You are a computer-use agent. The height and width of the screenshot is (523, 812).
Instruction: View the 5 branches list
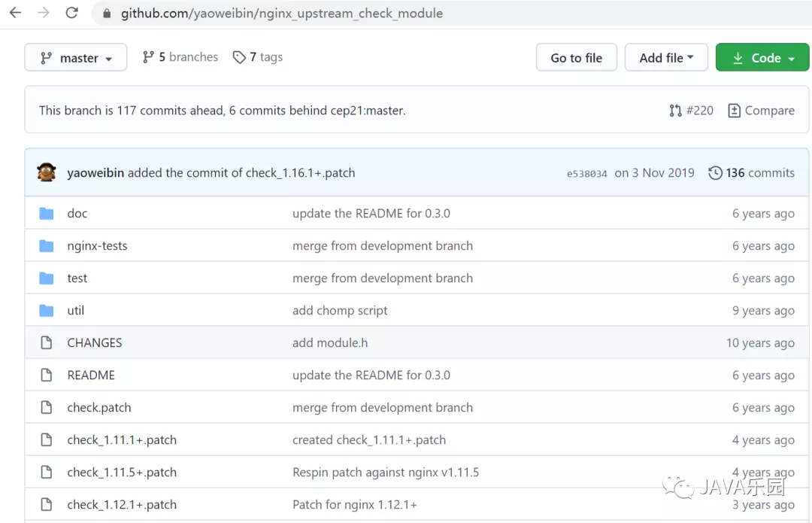pos(180,57)
